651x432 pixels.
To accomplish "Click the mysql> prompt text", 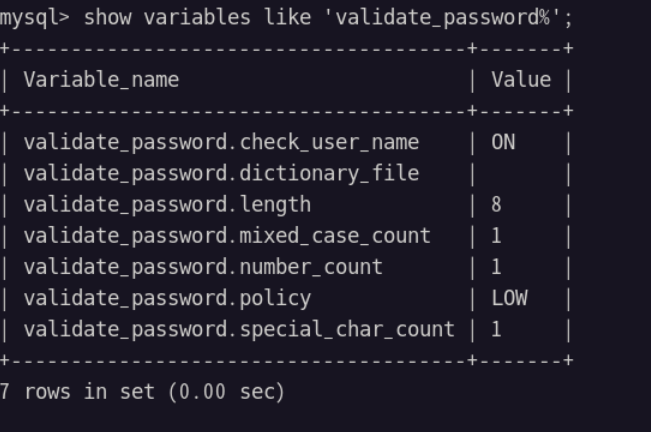I will tap(34, 18).
